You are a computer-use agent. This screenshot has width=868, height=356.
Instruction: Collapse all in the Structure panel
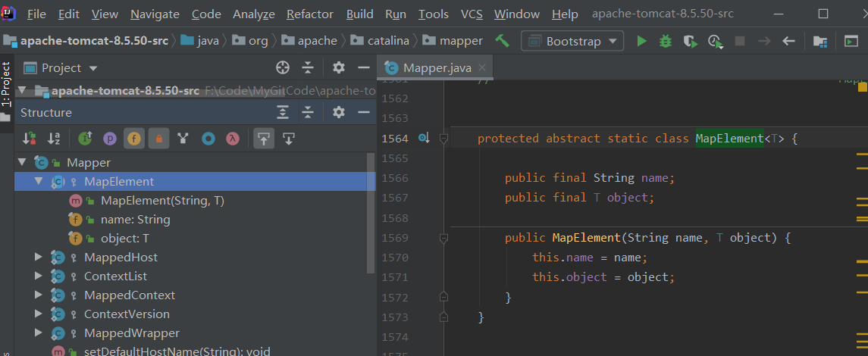point(308,112)
